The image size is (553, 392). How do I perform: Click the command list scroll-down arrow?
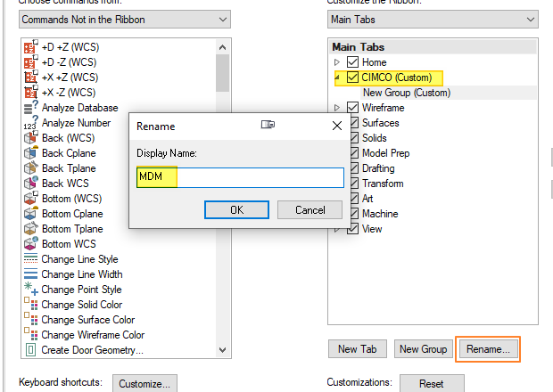point(223,350)
